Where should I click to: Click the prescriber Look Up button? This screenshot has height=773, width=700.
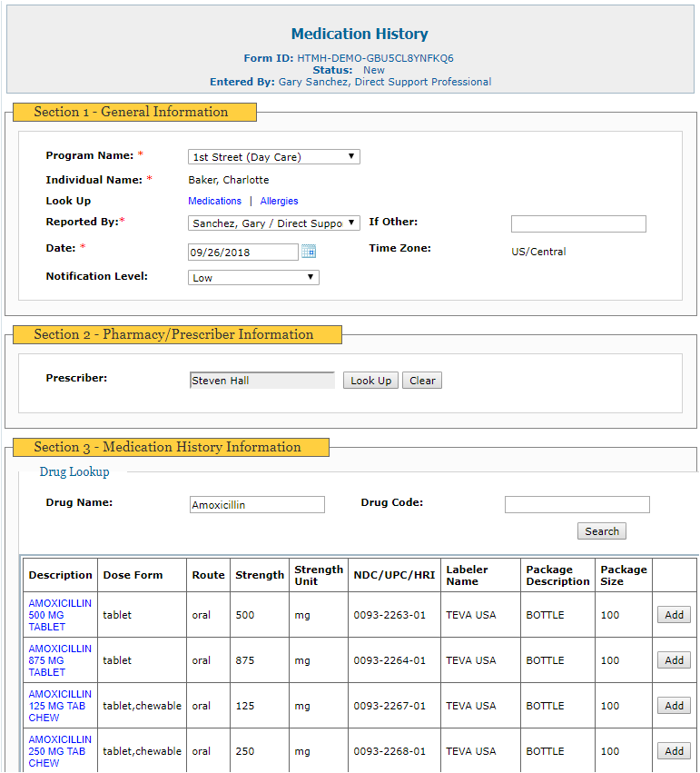(370, 380)
